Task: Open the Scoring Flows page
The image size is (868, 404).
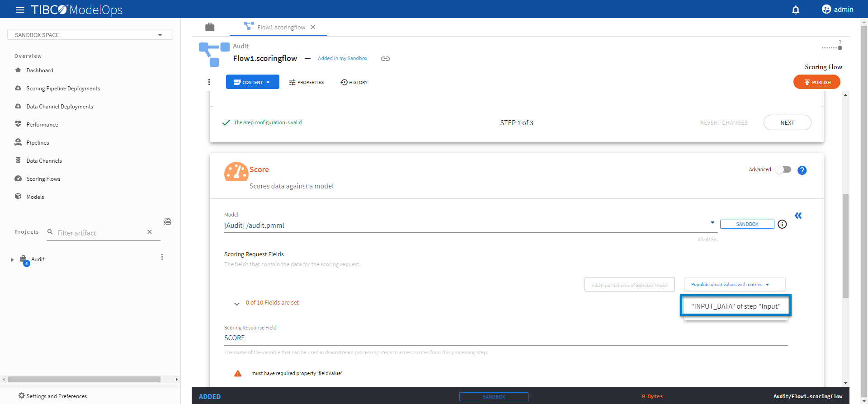Action: (43, 179)
